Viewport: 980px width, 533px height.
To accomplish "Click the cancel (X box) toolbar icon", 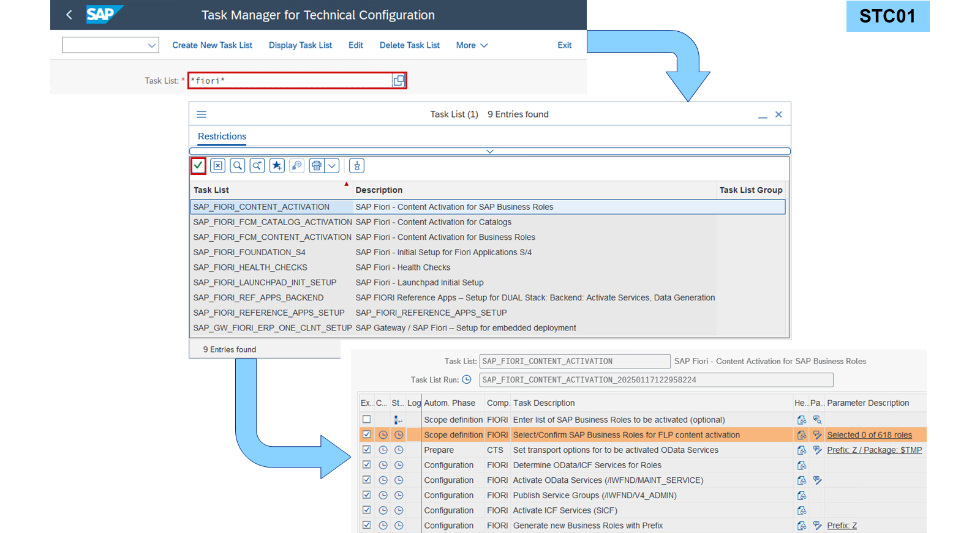I will (218, 165).
